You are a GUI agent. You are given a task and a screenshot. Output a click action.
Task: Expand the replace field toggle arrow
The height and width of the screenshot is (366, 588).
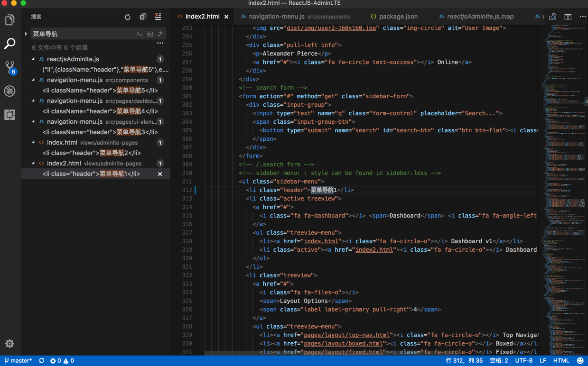coord(26,34)
